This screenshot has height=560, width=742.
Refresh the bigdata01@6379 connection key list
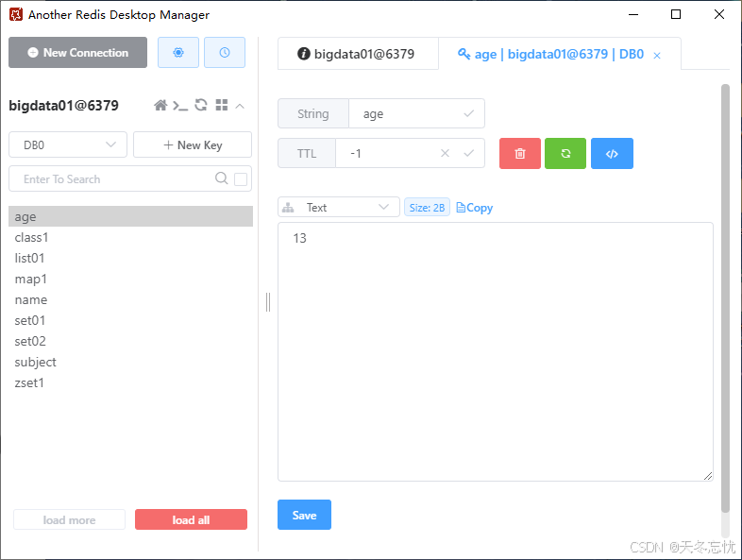[201, 105]
